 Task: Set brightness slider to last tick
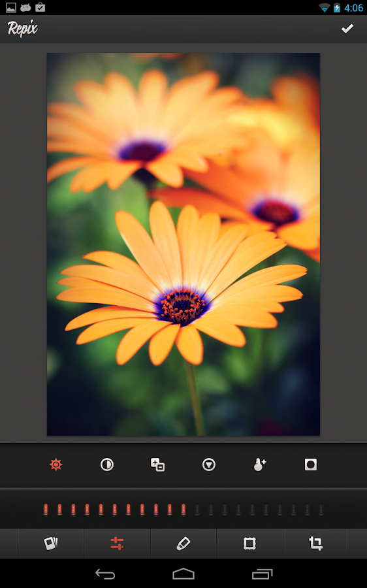point(321,509)
